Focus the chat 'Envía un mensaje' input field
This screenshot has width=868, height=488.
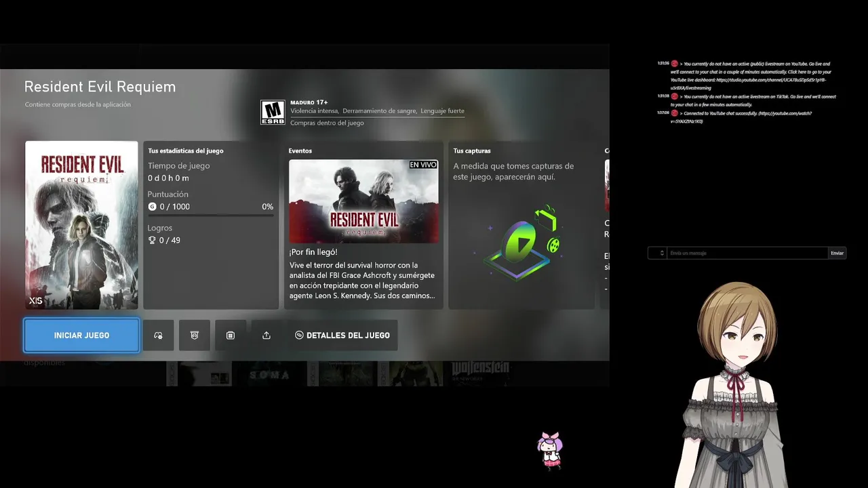[x=747, y=253]
